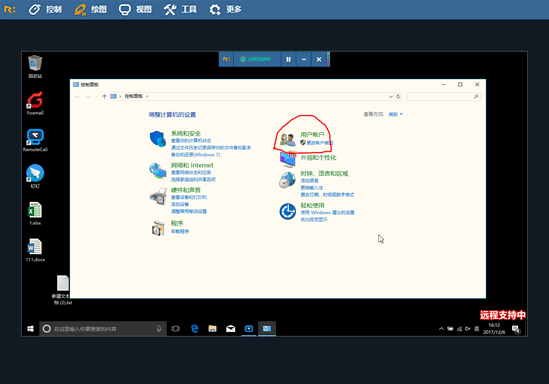Click the 轻松使用 ease of access icon

click(x=288, y=212)
